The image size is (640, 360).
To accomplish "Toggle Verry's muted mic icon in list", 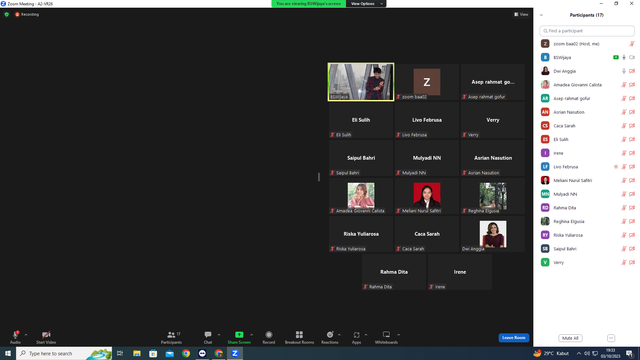I will pyautogui.click(x=624, y=262).
